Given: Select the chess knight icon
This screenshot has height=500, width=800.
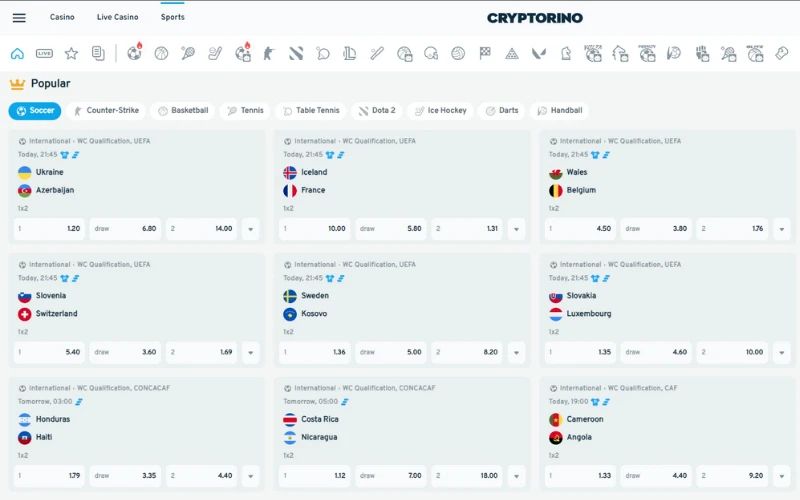Looking at the screenshot, I should point(566,53).
